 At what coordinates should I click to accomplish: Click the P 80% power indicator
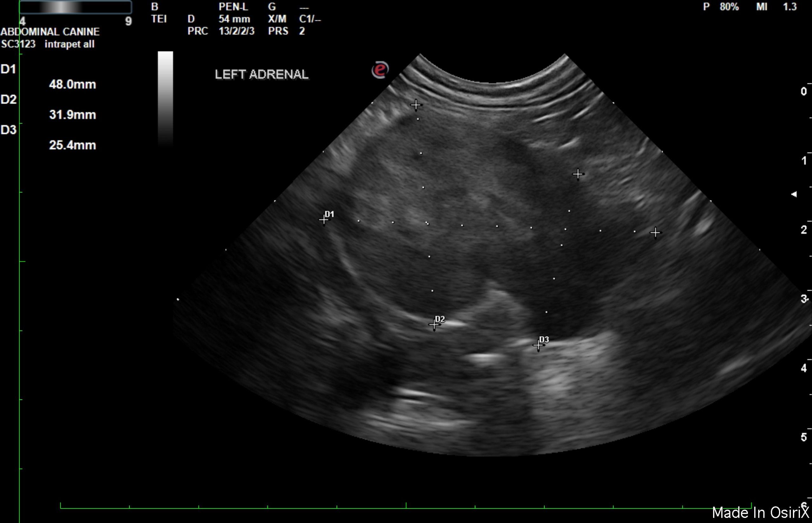click(721, 7)
